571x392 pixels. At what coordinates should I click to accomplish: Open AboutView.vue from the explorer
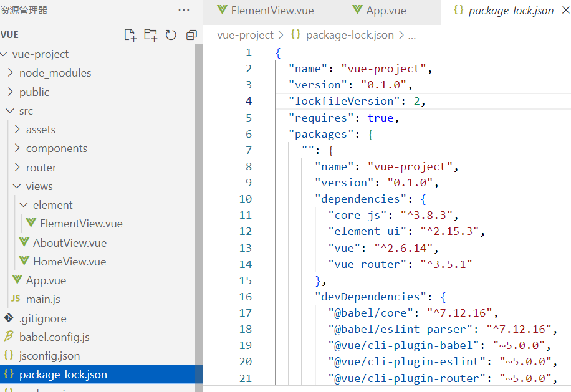(x=67, y=242)
